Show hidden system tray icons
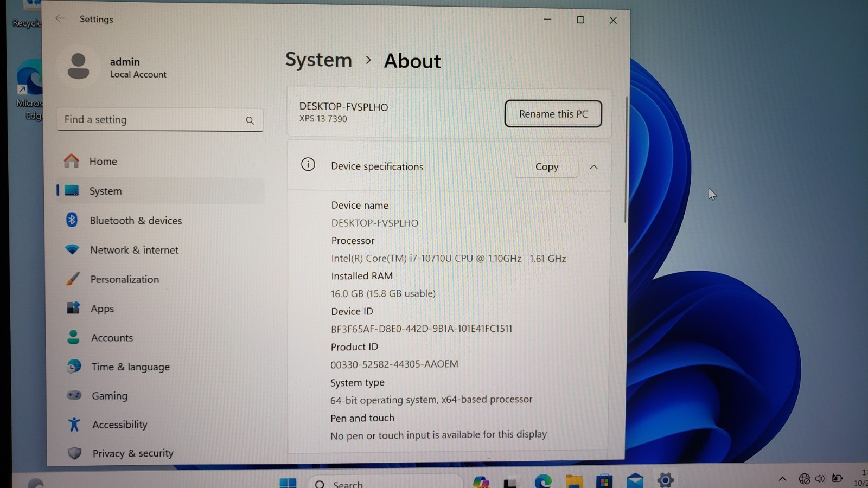This screenshot has height=488, width=868. pos(782,479)
